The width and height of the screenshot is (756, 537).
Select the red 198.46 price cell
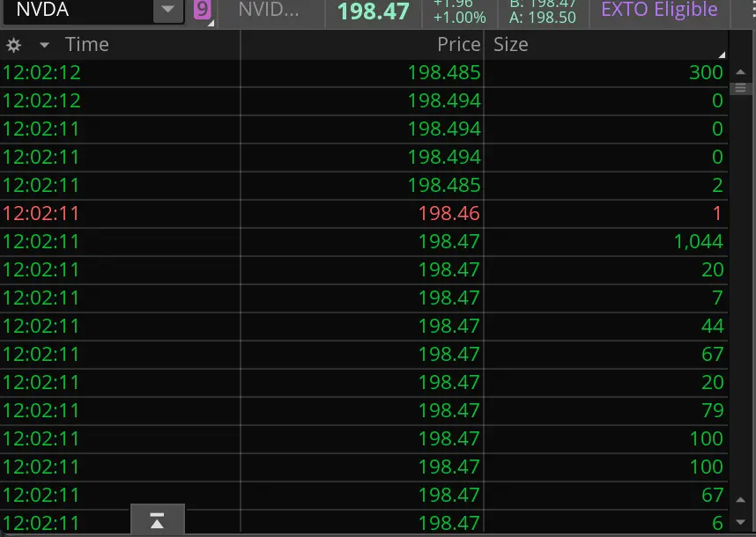point(448,213)
